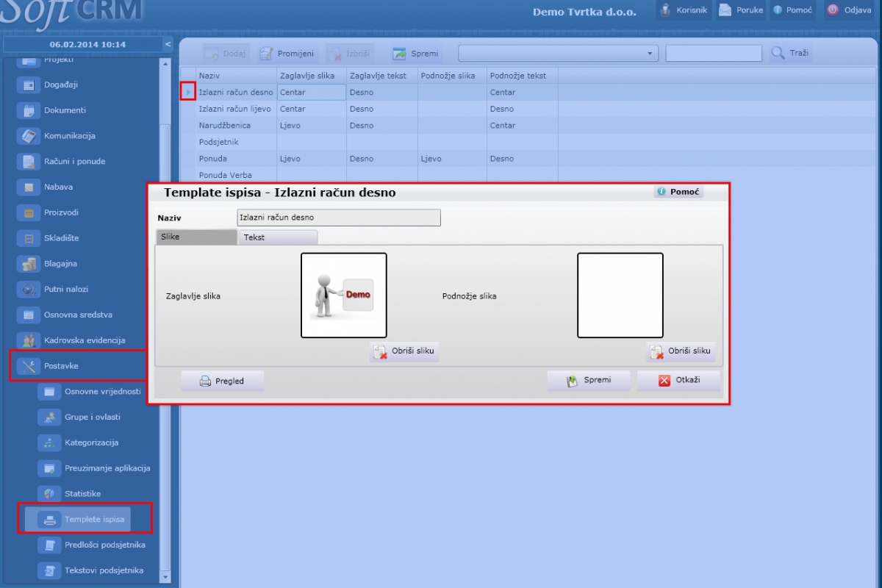
Task: Switch to the Slike tab
Action: pos(197,237)
